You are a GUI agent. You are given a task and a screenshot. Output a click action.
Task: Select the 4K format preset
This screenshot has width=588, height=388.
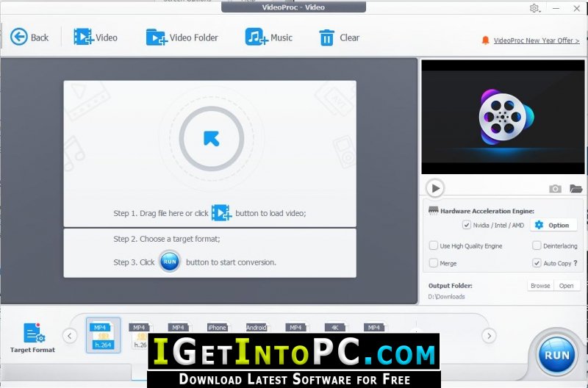coord(335,328)
